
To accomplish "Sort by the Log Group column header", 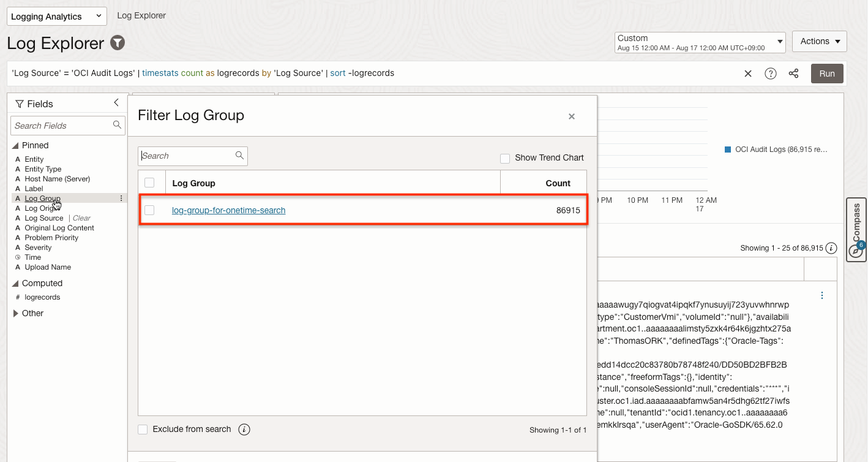I will pyautogui.click(x=193, y=183).
